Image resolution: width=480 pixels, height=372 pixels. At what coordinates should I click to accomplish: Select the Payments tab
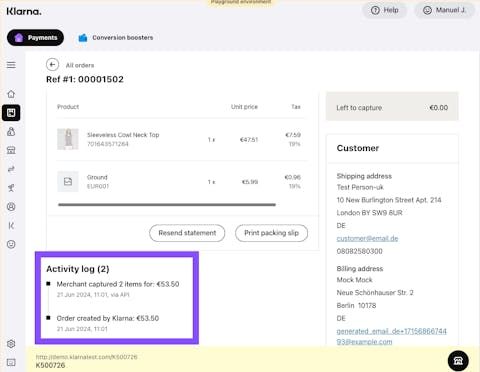click(x=35, y=38)
